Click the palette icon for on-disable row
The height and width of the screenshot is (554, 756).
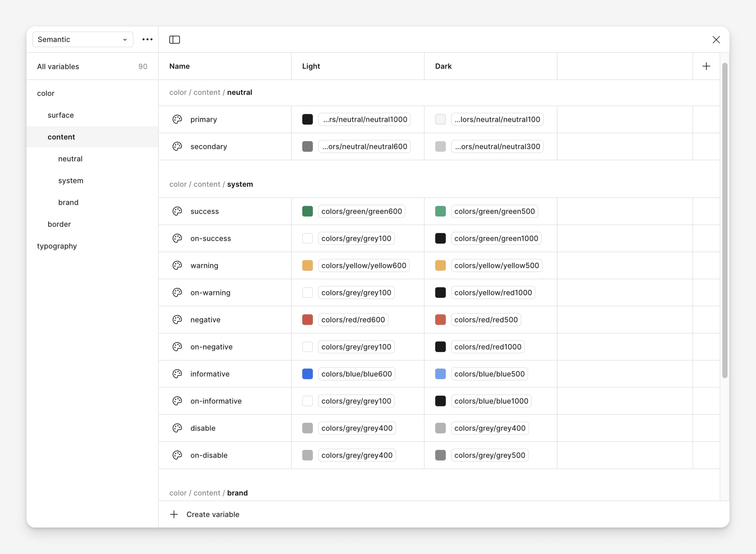[177, 455]
